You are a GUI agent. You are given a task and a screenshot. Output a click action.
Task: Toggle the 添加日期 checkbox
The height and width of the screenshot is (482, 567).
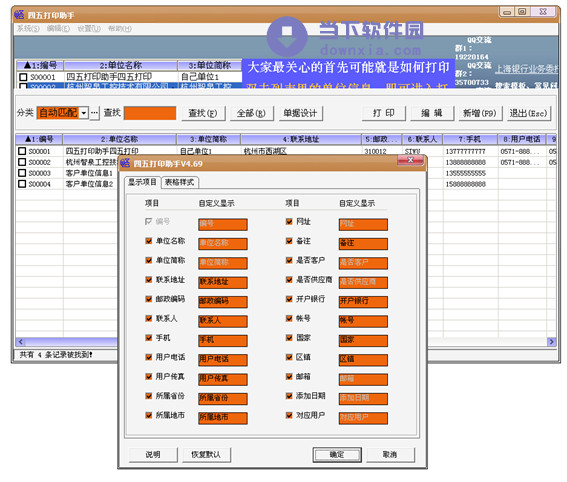289,396
